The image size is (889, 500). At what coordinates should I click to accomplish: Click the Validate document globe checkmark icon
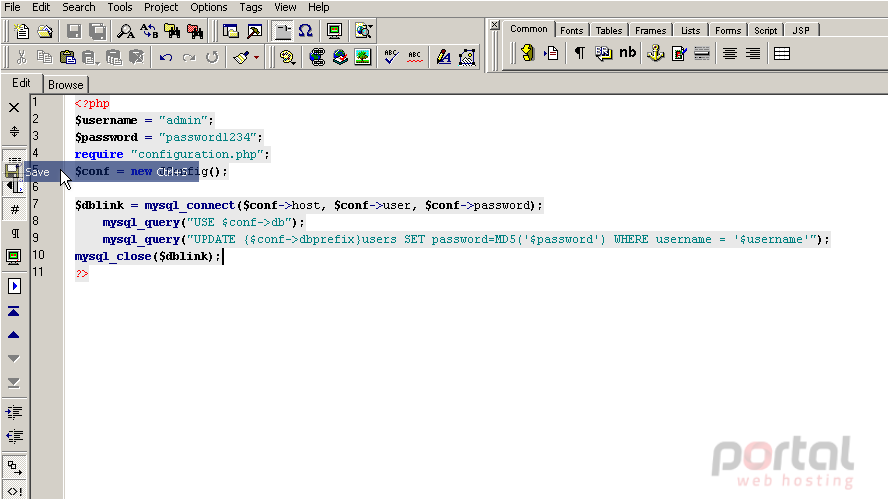click(x=340, y=57)
